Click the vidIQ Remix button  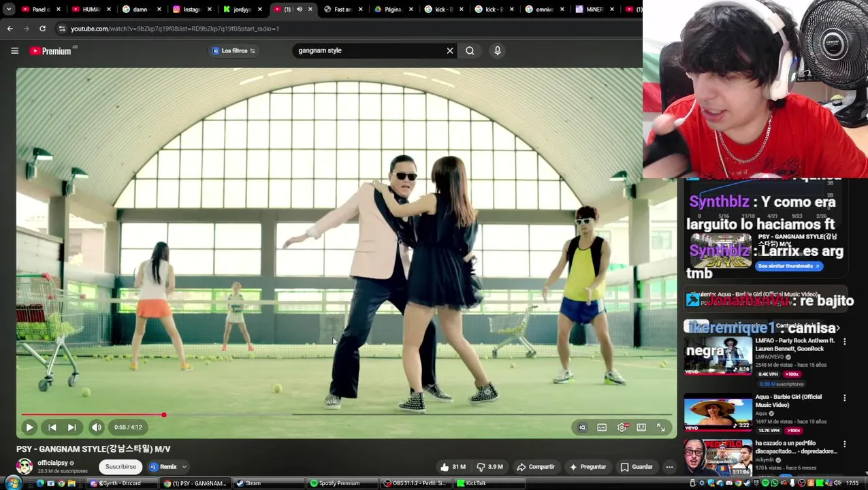click(163, 467)
